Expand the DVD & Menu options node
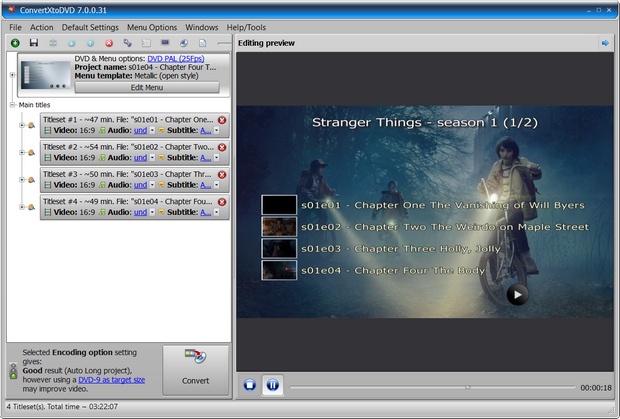 tap(12, 75)
